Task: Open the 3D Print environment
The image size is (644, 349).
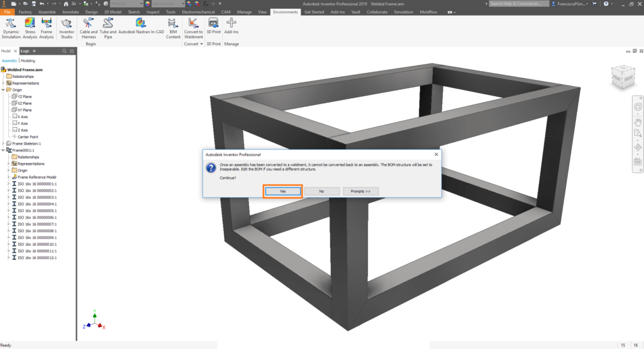Action: (x=213, y=25)
